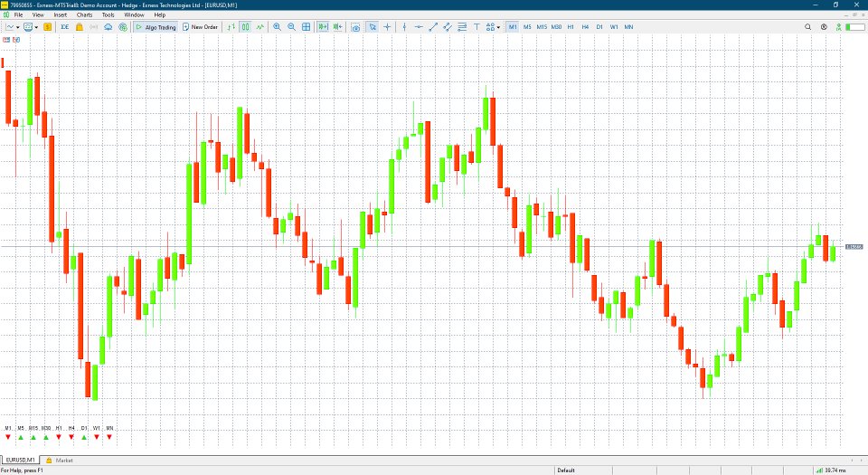Open the View menu

coord(38,15)
